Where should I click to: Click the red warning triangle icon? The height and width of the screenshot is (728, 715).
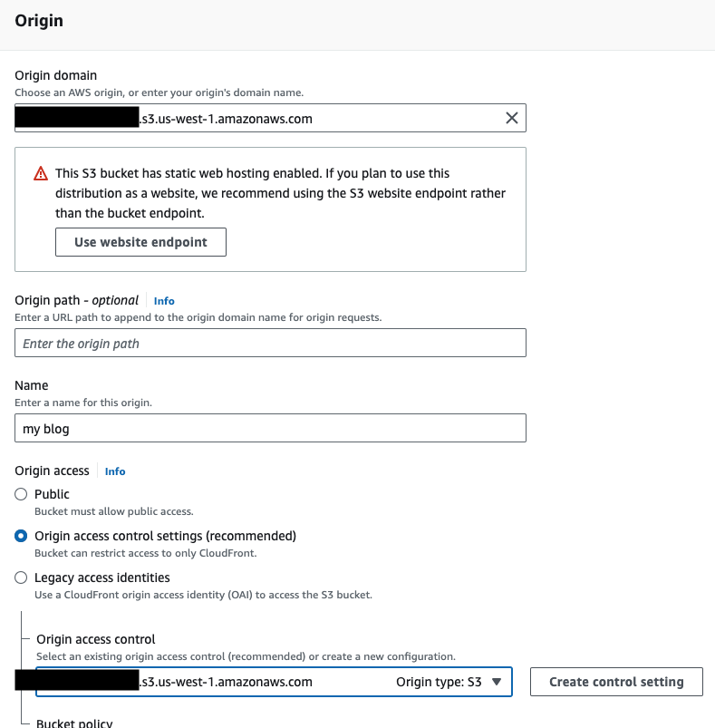coord(41,174)
